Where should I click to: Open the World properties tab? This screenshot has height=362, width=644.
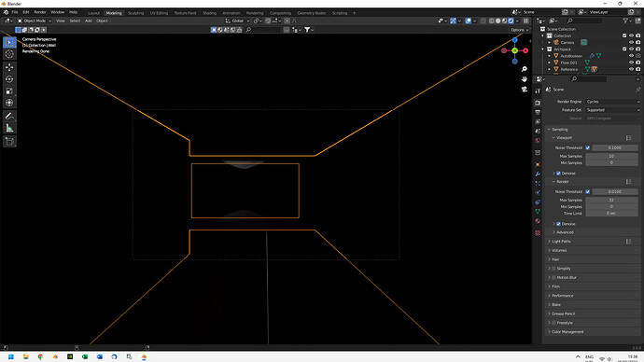pyautogui.click(x=538, y=140)
